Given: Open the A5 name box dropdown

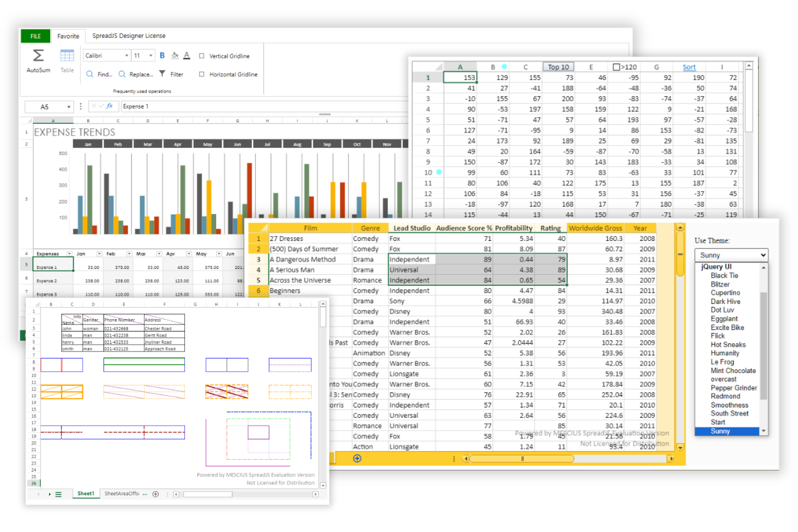Looking at the screenshot, I should (x=68, y=107).
